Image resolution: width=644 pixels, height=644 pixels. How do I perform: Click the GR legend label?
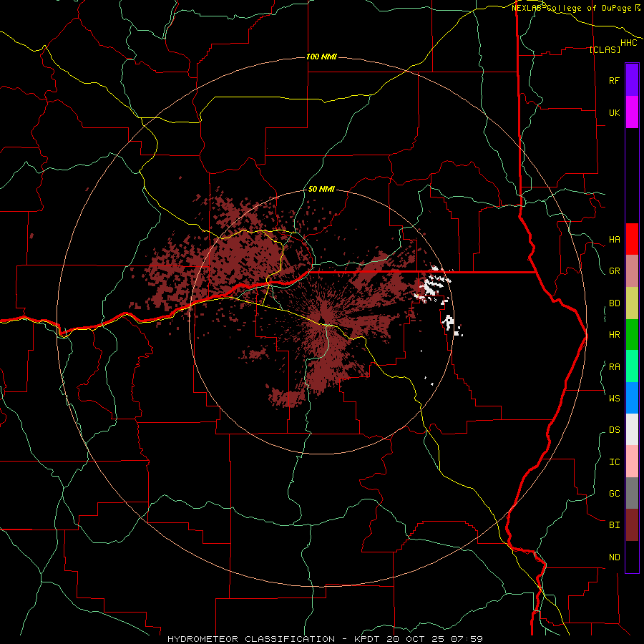[614, 271]
